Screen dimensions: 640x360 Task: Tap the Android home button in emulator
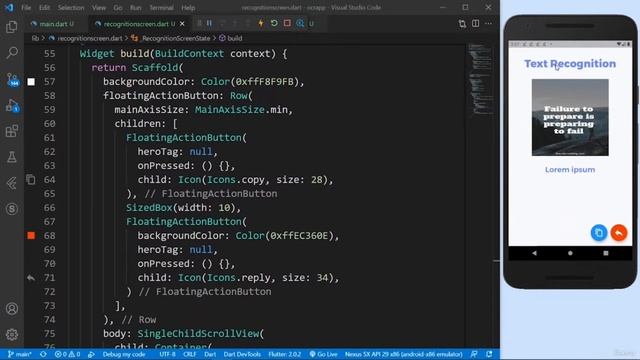point(570,253)
